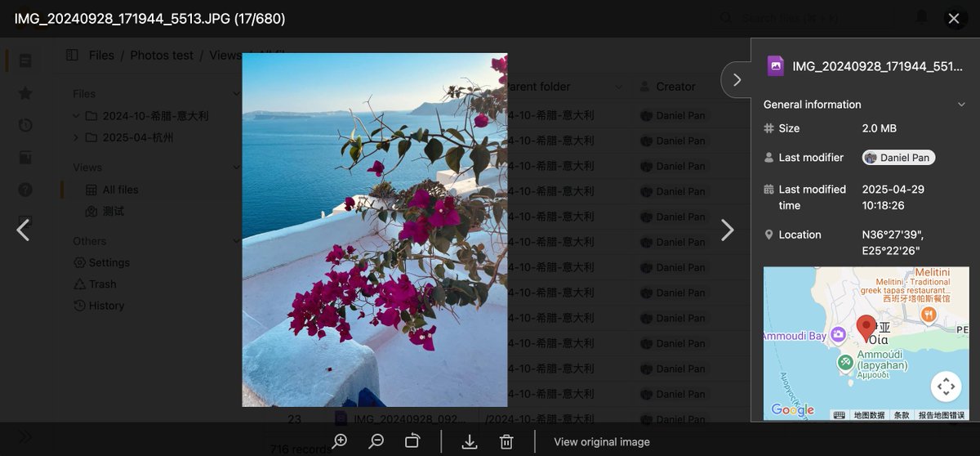Open notifications bell icon
This screenshot has height=456, width=980.
(921, 17)
